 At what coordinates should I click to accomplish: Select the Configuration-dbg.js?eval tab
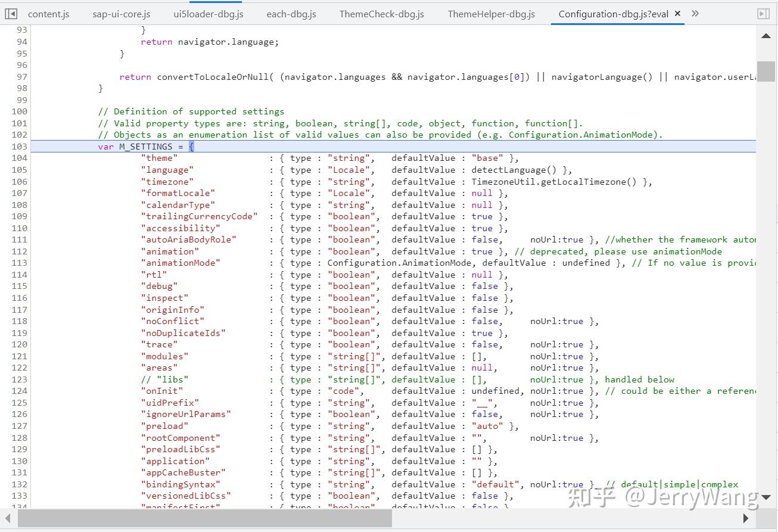(614, 14)
